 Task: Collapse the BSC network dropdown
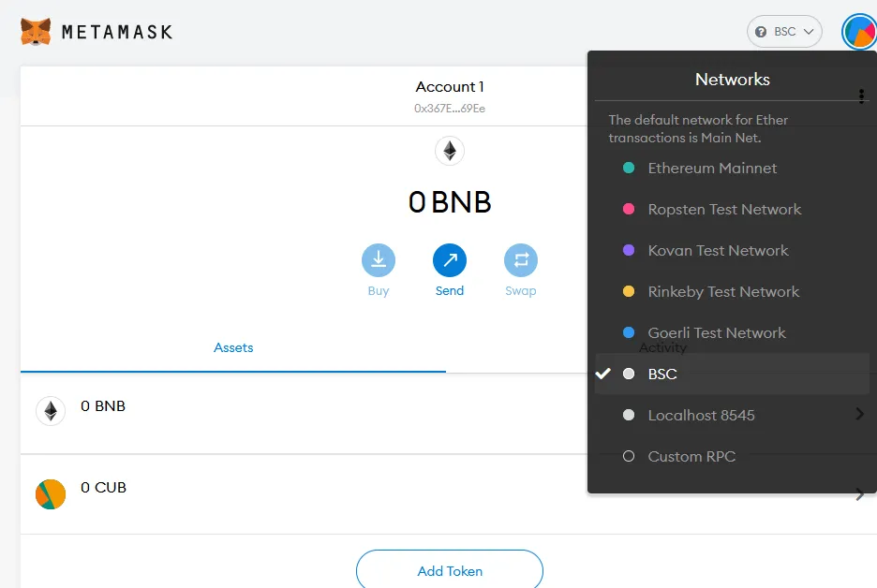coord(784,31)
